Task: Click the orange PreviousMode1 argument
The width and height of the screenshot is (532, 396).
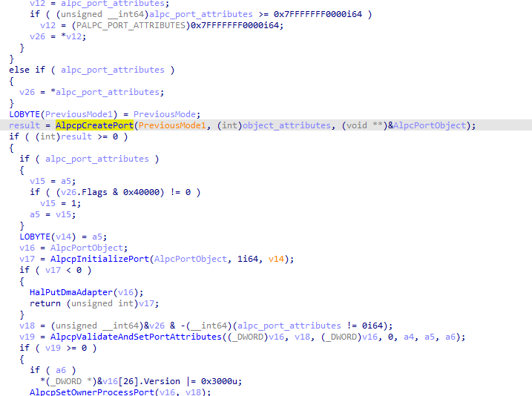Action: (x=172, y=125)
